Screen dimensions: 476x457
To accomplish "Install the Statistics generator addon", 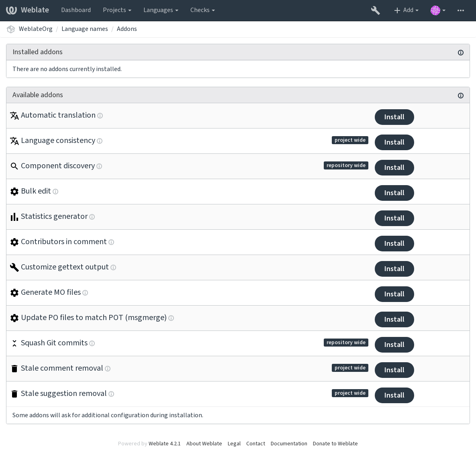I will pos(394,218).
